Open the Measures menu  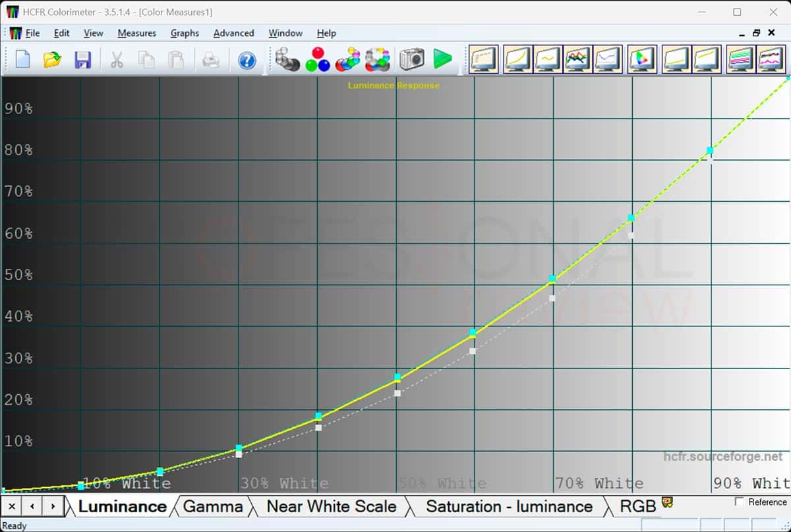[x=136, y=33]
